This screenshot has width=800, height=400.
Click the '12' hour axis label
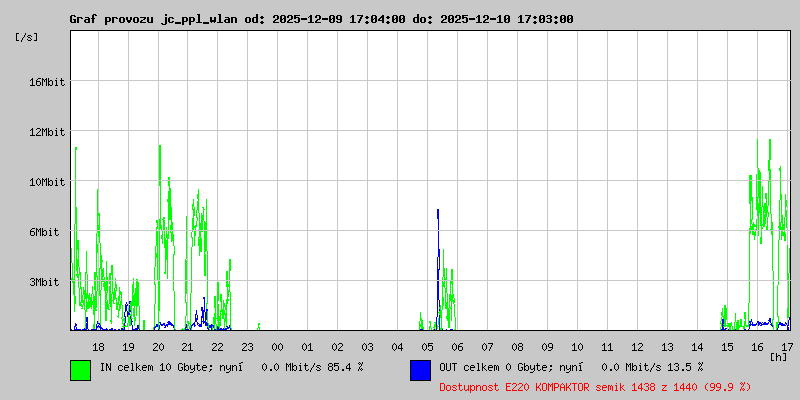637,347
